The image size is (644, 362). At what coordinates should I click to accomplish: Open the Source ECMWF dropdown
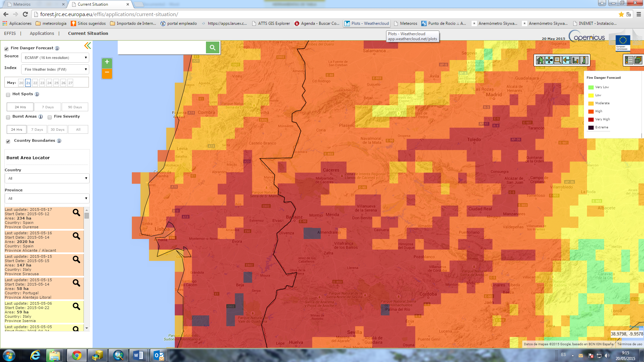click(x=55, y=58)
